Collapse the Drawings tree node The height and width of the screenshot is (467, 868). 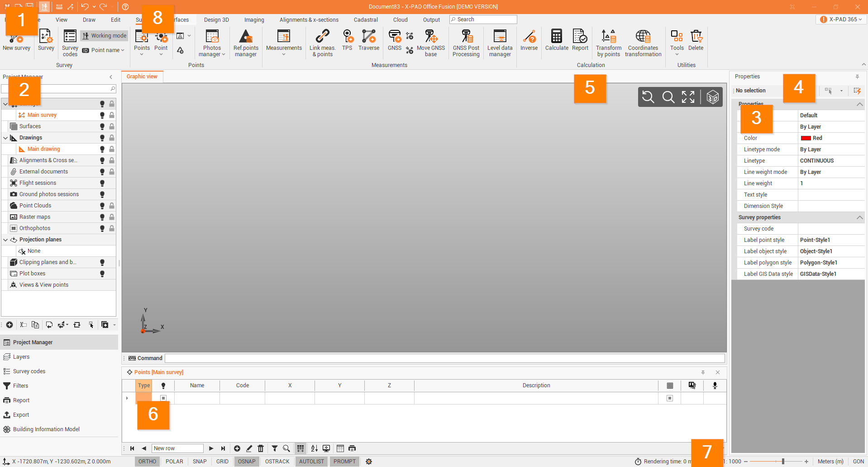tap(5, 138)
